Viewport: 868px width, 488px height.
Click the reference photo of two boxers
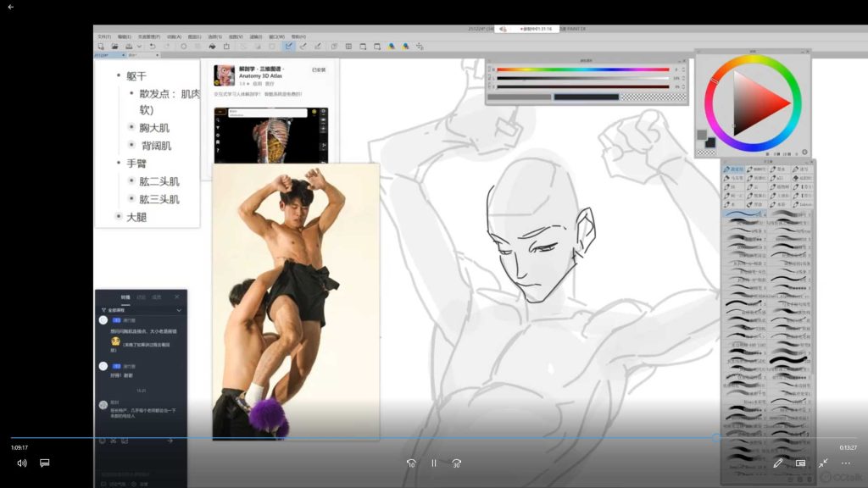point(296,302)
